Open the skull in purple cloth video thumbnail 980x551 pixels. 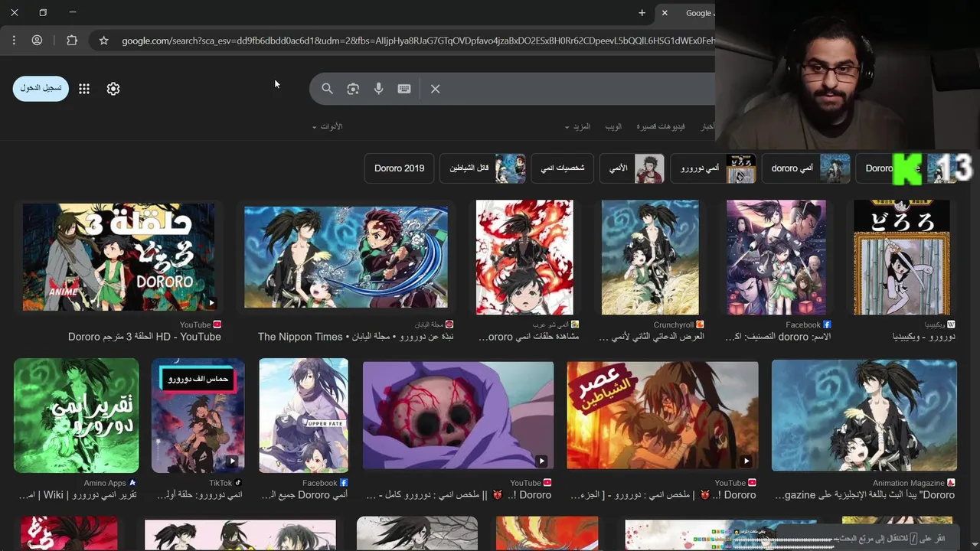(x=458, y=416)
